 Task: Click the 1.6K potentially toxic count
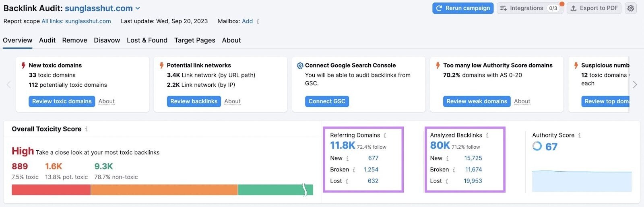pos(54,166)
